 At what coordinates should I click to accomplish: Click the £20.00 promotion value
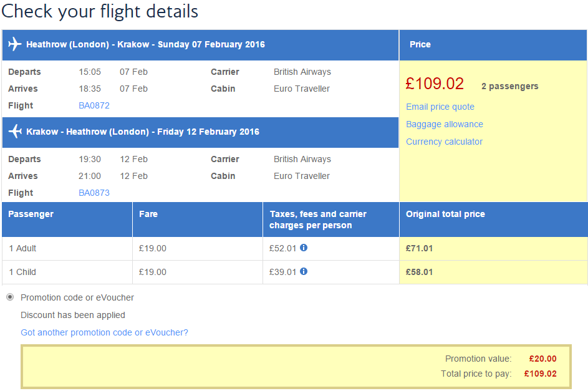[x=542, y=359]
